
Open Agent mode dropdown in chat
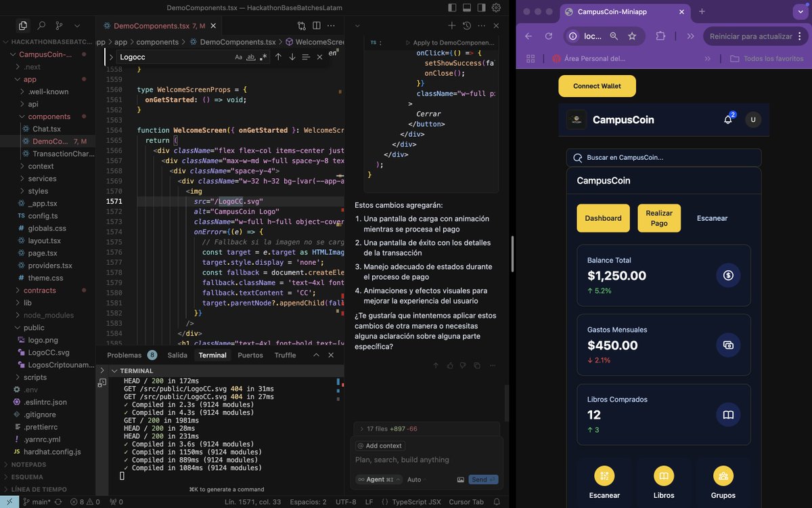pos(379,480)
